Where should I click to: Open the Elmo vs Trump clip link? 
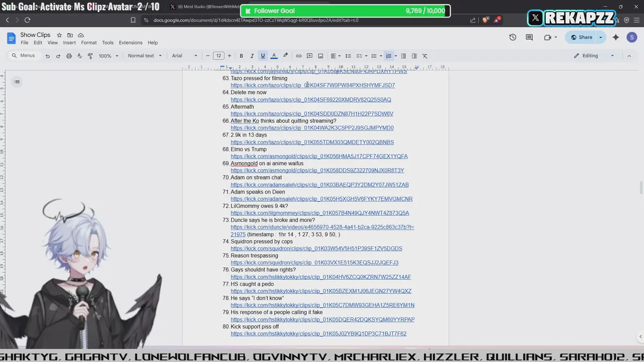[319, 156]
